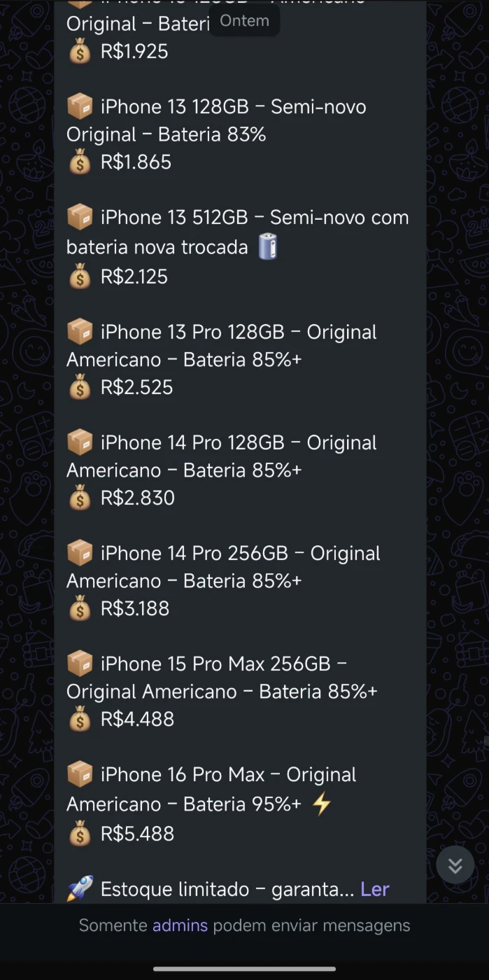
Task: Tap the box emoji beside iPhone 13 128GB
Action: (x=80, y=107)
